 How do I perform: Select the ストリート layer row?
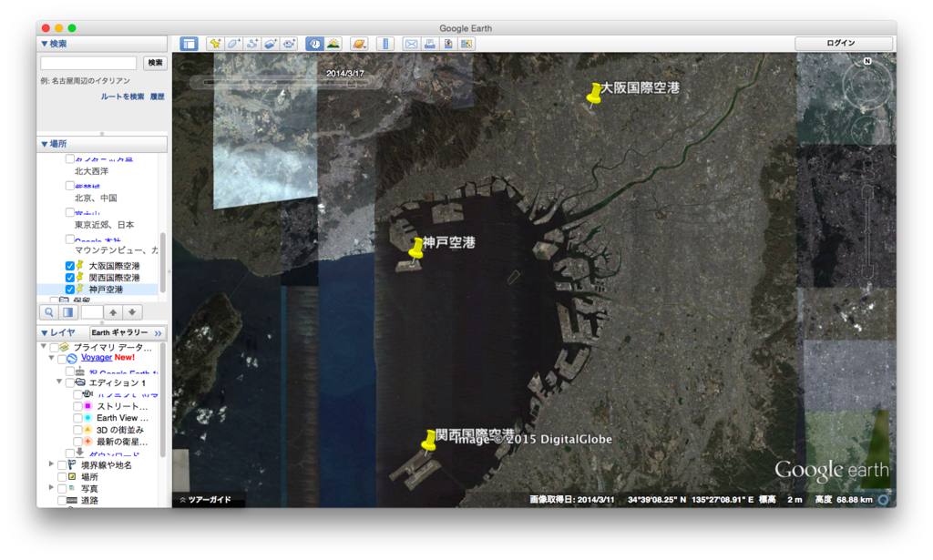click(x=122, y=406)
